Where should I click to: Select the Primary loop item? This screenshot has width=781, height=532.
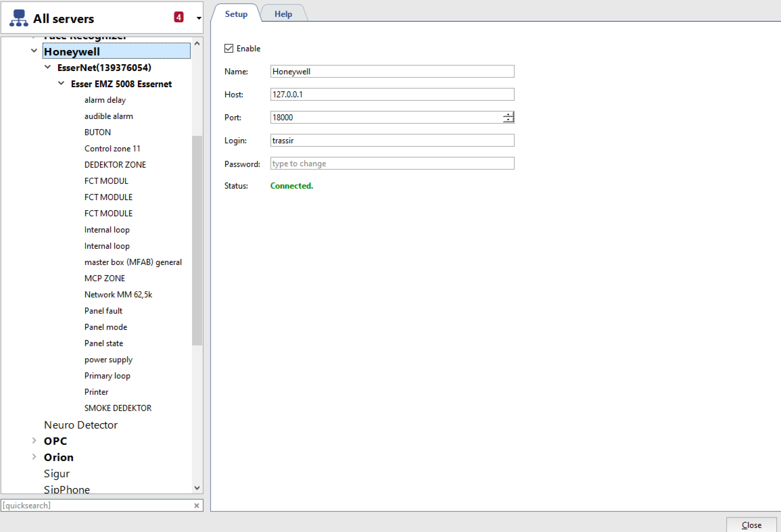(x=107, y=376)
